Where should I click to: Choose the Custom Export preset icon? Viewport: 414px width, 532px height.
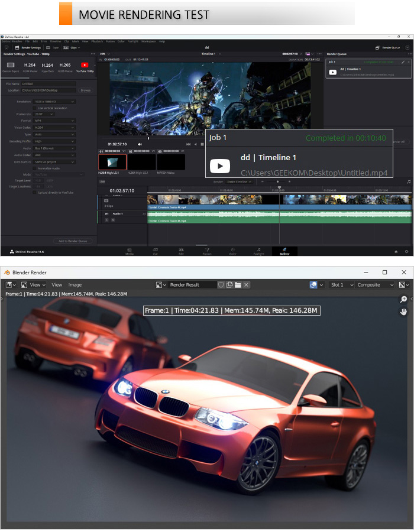[11, 66]
